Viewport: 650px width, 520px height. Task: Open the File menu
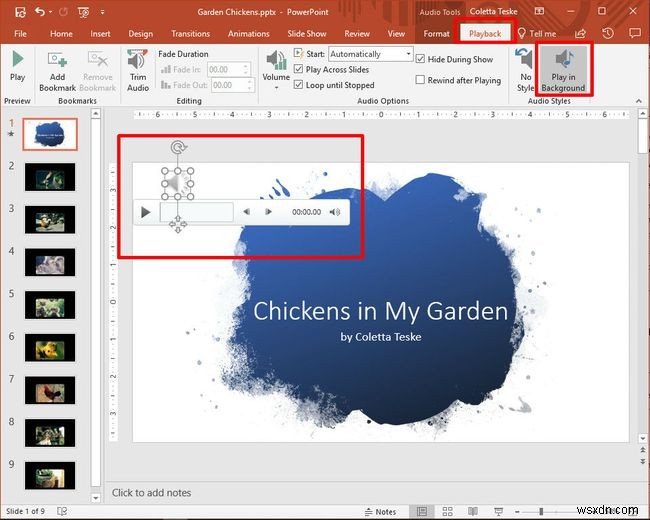click(20, 34)
